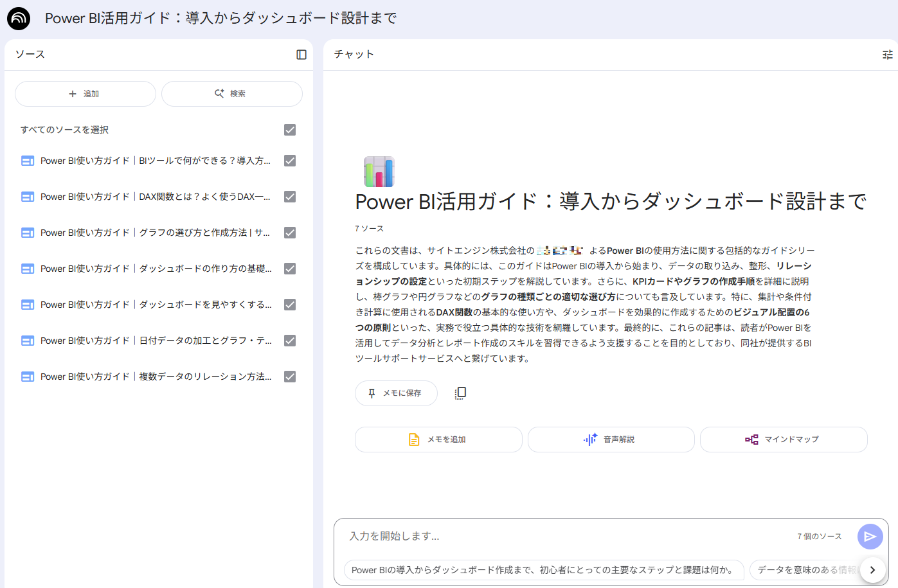Open source 日付データの加工とグラフ
This screenshot has height=588, width=898.
tap(156, 341)
